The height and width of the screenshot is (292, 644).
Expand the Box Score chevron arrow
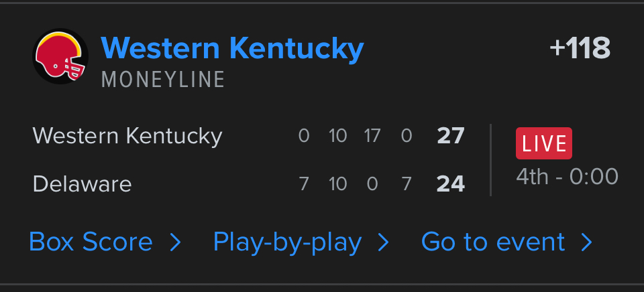[176, 242]
